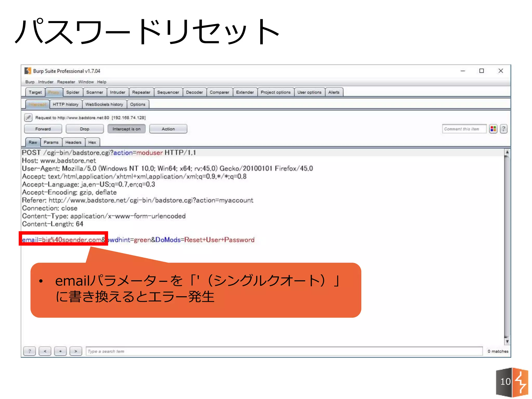Open the Help menu
Screen dimensions: 532x399
point(102,82)
